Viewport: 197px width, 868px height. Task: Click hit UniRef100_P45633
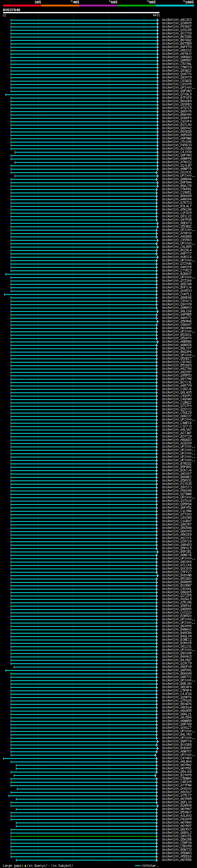click(x=177, y=145)
